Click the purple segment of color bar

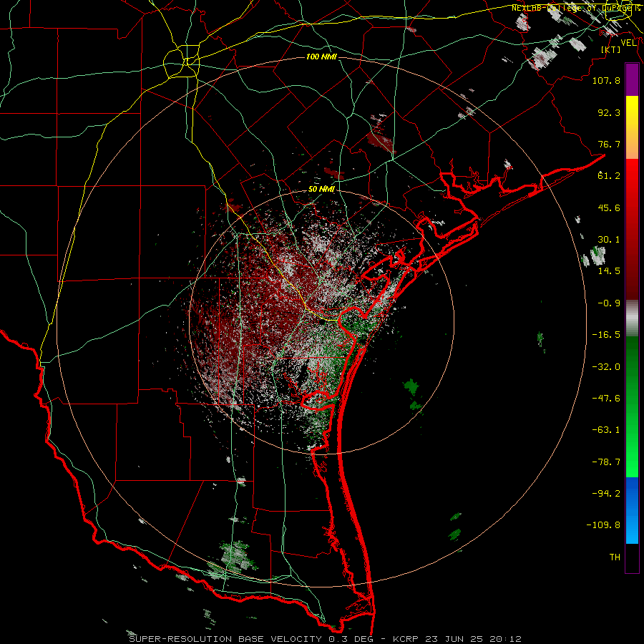pyautogui.click(x=632, y=80)
